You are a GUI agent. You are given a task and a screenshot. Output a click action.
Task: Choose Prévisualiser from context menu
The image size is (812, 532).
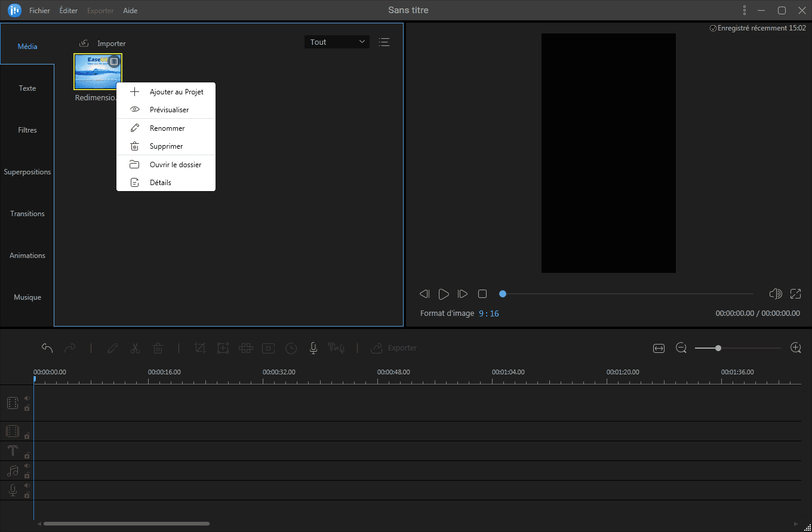point(166,110)
